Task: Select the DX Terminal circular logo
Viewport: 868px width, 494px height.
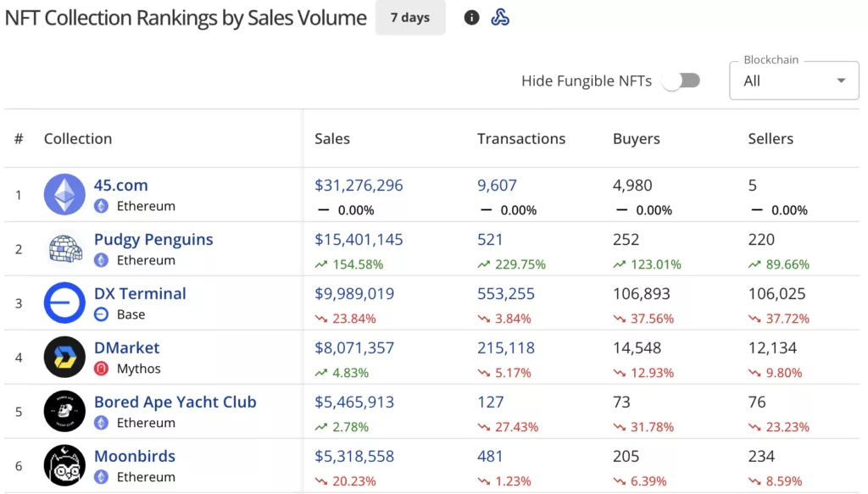Action: [64, 303]
